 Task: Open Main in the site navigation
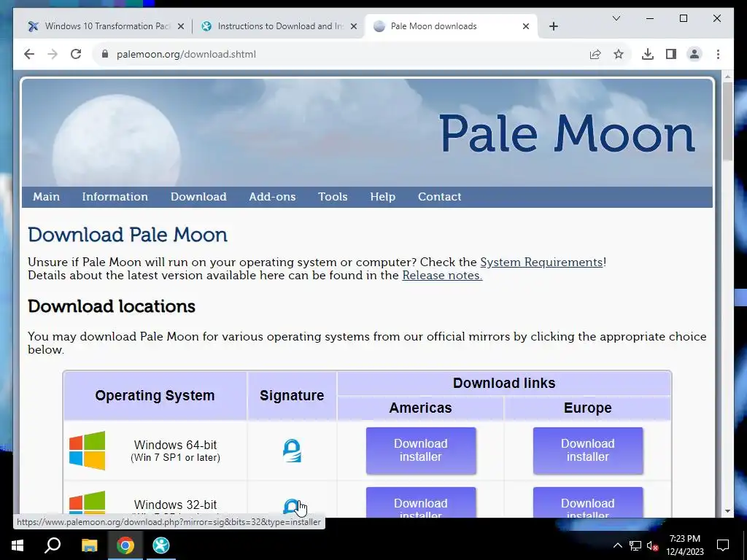(x=46, y=197)
